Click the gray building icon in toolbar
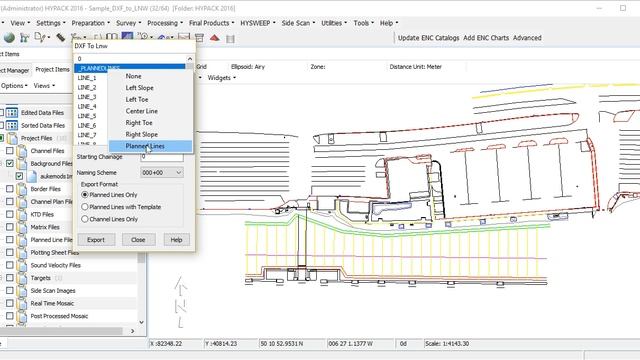 click(230, 39)
